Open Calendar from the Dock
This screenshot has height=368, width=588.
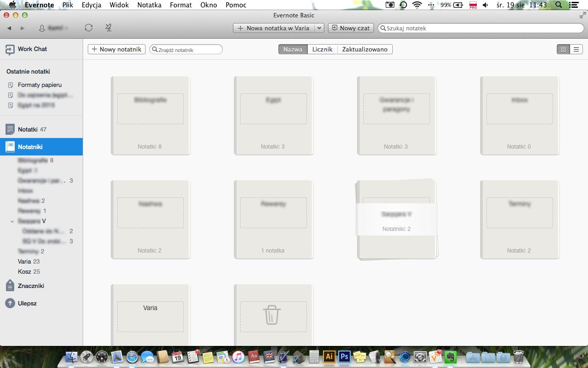tap(177, 357)
